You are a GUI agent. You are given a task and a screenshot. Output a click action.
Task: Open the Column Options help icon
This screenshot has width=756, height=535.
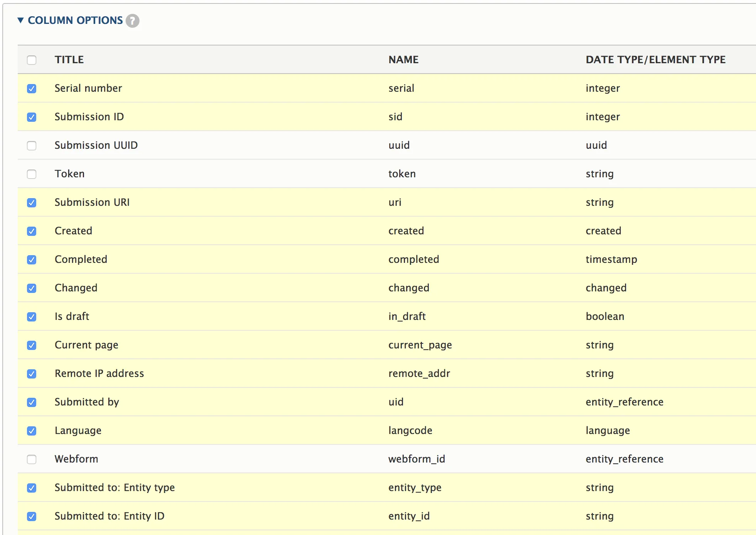pos(133,20)
